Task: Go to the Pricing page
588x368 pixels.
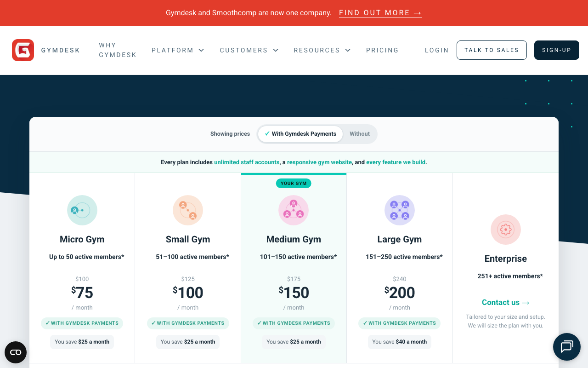Action: pyautogui.click(x=382, y=50)
